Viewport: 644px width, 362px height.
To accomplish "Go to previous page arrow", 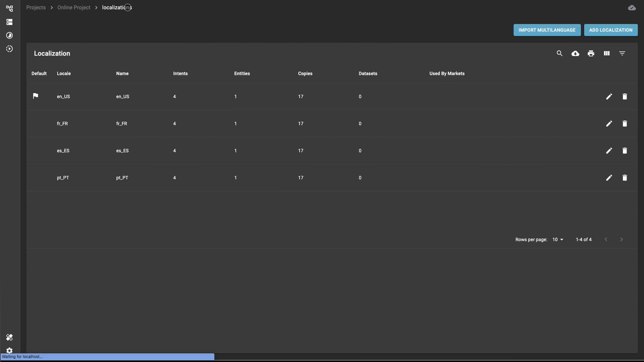I will point(606,239).
